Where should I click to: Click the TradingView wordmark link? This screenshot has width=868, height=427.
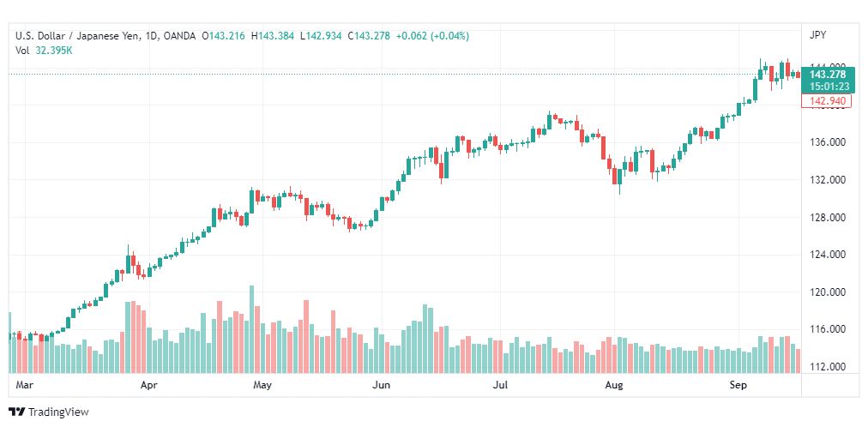click(x=58, y=412)
